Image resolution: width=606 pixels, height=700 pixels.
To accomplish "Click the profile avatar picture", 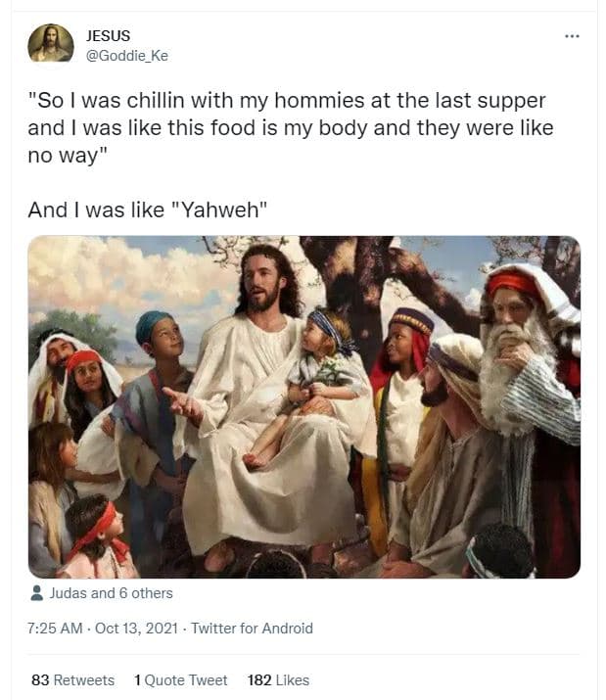I will pos(50,44).
